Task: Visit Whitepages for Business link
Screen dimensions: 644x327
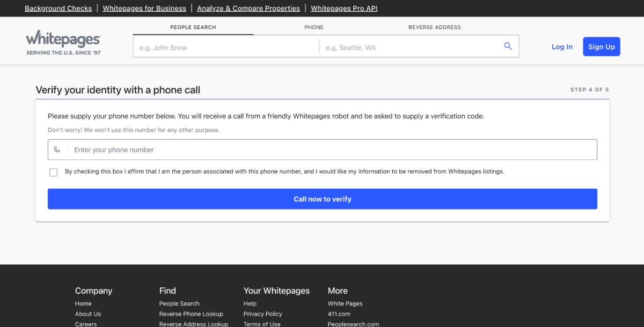Action: [144, 9]
